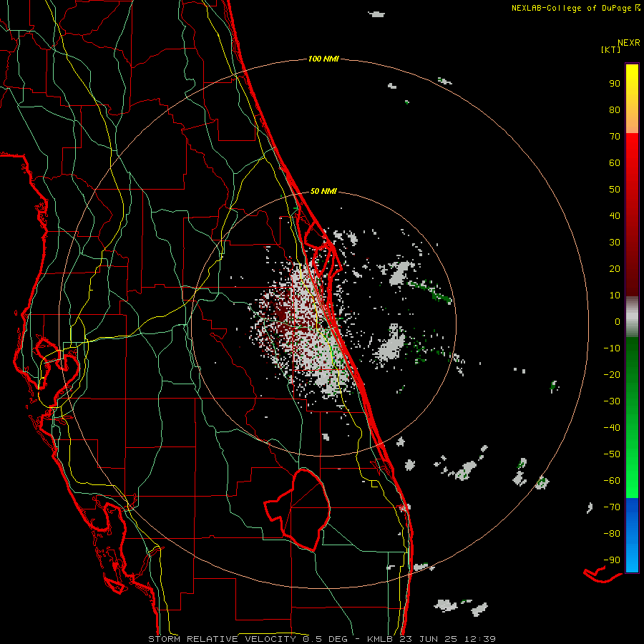Click the positive 10 scale label
The width and height of the screenshot is (644, 644).
pyautogui.click(x=615, y=296)
